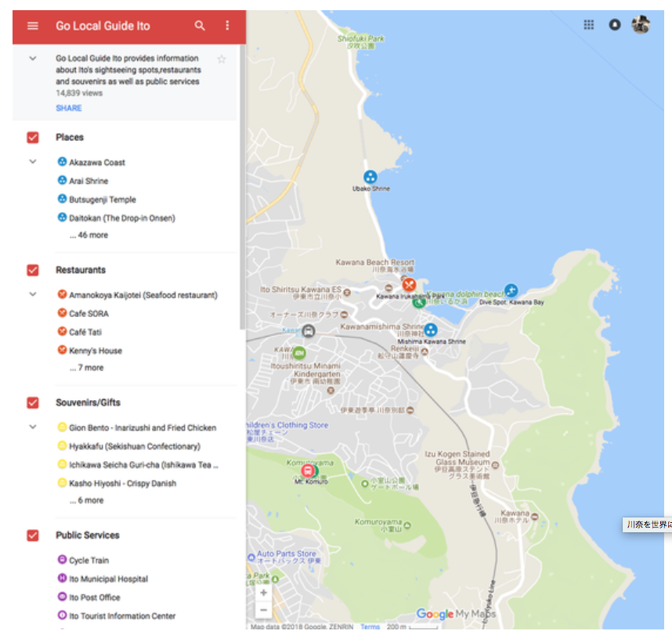Show 7 more restaurants
This screenshot has height=638, width=672.
[x=87, y=368]
